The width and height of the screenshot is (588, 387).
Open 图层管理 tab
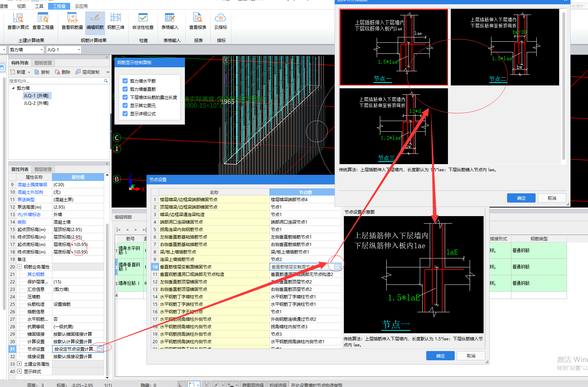[x=43, y=169]
